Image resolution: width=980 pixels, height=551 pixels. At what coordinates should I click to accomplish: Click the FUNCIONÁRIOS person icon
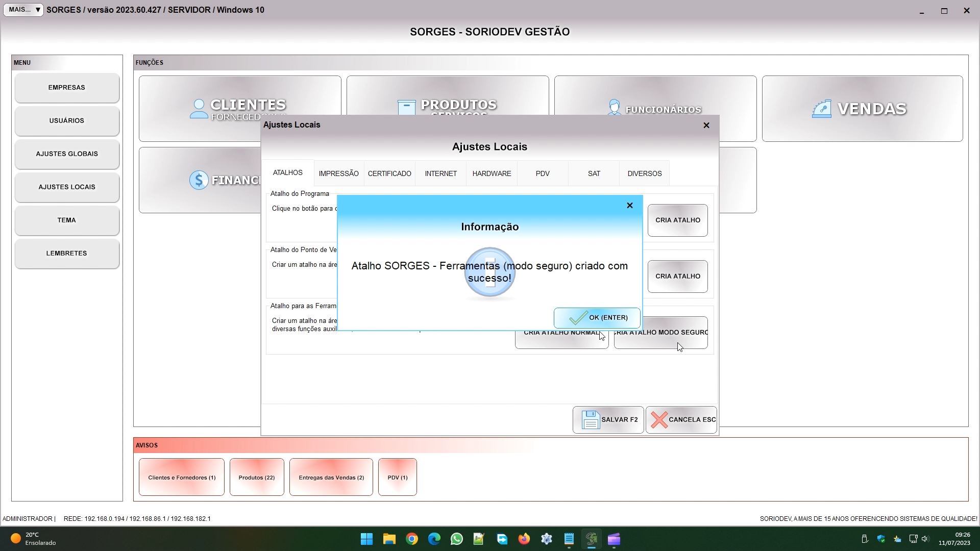614,107
